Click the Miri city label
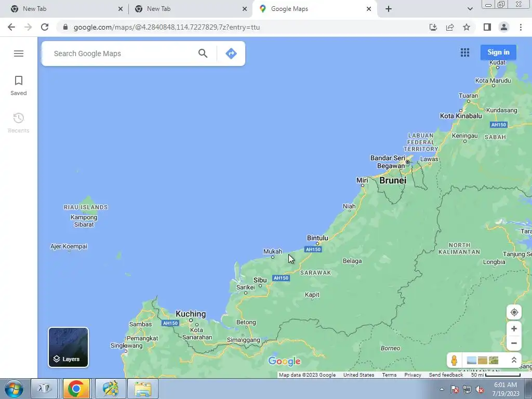The height and width of the screenshot is (399, 532). (x=362, y=180)
